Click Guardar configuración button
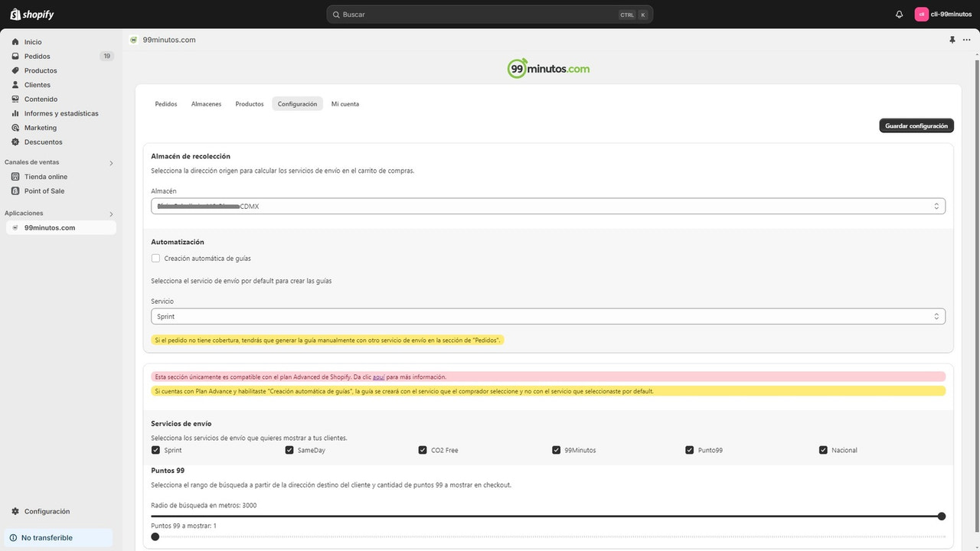 coord(916,126)
